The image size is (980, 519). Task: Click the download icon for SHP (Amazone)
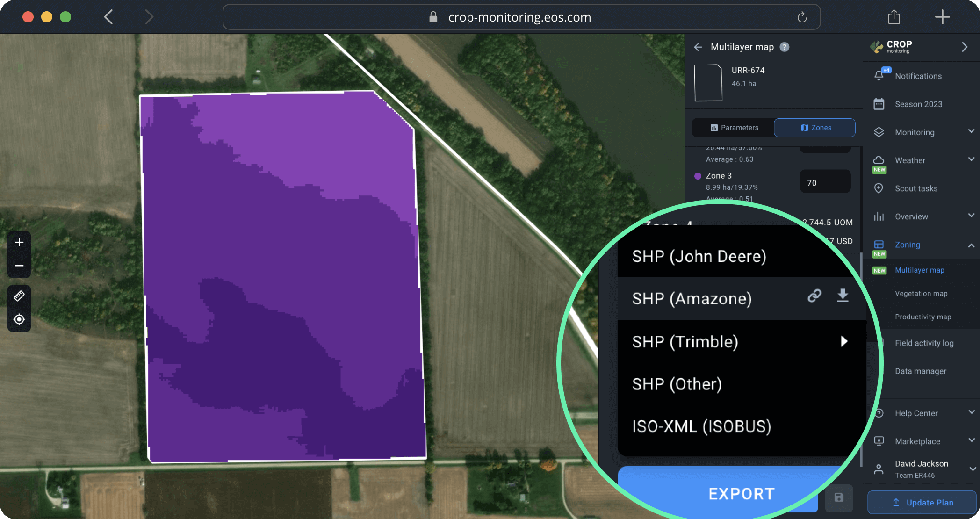tap(843, 296)
